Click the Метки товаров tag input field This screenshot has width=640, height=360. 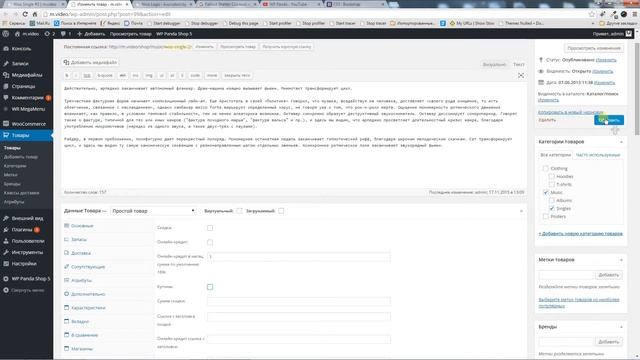(x=566, y=275)
